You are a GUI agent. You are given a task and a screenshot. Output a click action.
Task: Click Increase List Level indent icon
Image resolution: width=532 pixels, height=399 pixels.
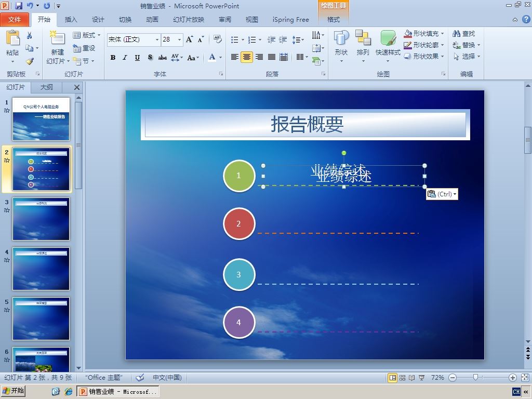[x=283, y=40]
